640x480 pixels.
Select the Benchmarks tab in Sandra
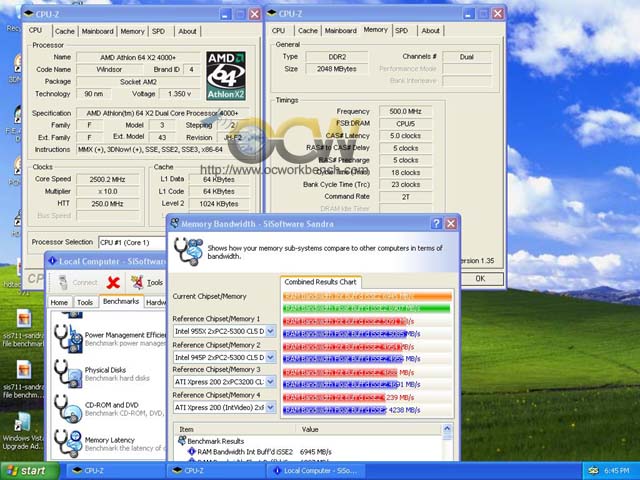tap(121, 301)
